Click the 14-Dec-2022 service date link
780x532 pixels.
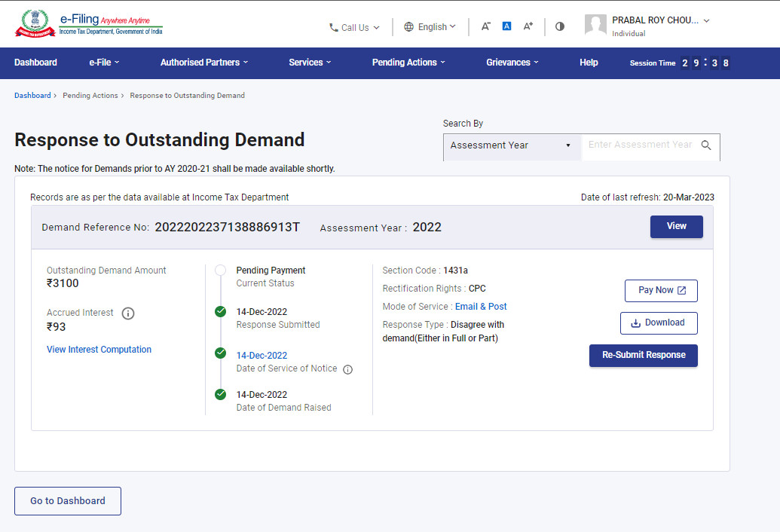pyautogui.click(x=262, y=356)
